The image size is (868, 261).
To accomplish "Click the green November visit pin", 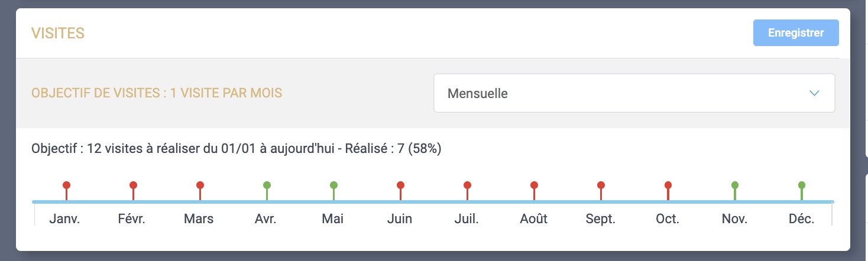I will [735, 185].
